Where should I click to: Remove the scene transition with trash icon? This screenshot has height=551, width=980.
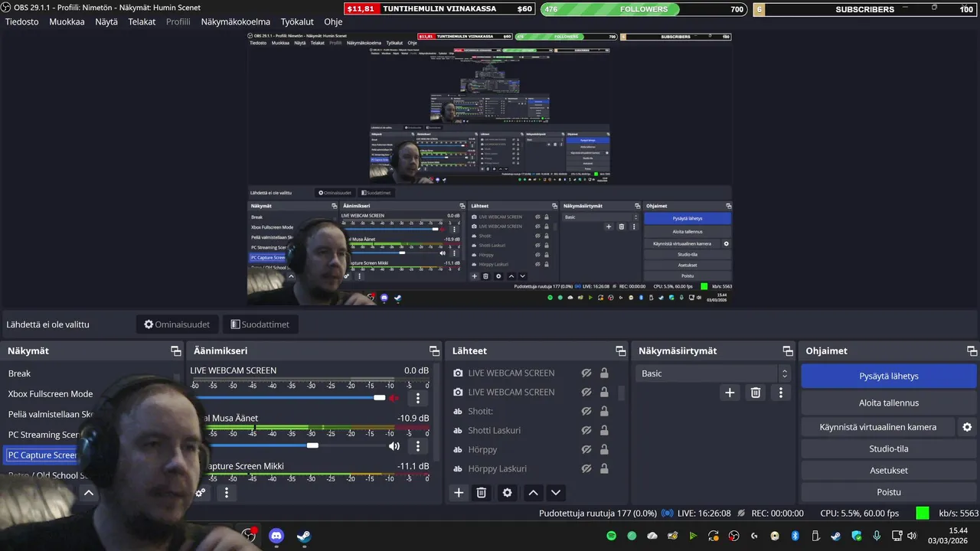coord(756,393)
